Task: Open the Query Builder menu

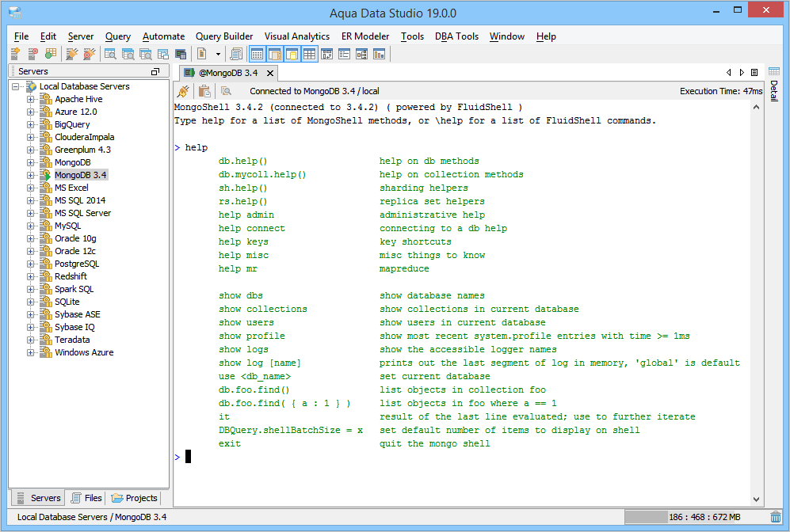Action: click(x=224, y=36)
